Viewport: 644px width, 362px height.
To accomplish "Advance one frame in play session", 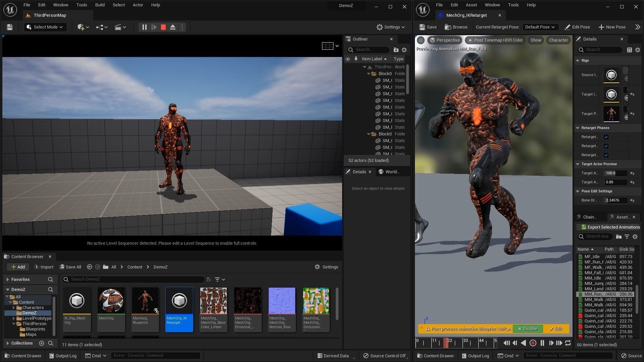I will click(x=154, y=27).
